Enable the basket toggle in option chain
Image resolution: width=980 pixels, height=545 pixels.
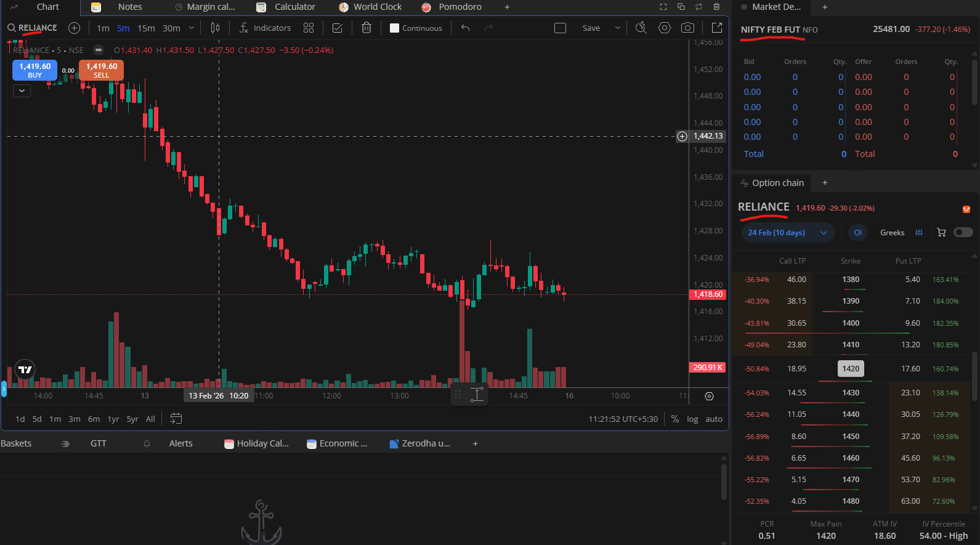click(x=963, y=232)
